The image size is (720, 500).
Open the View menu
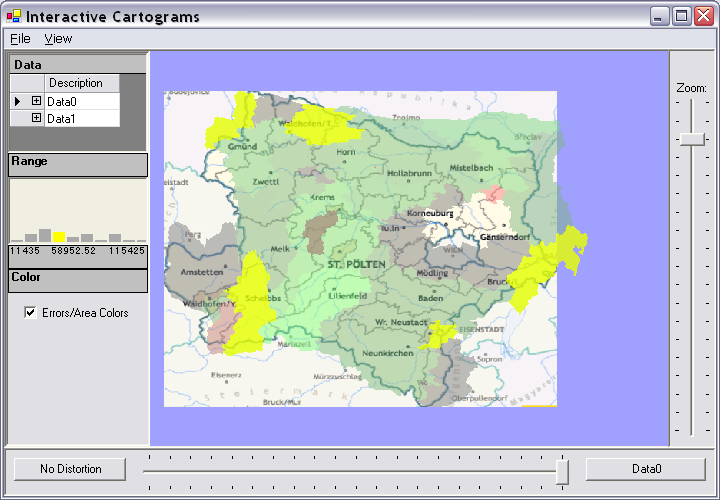coord(58,38)
